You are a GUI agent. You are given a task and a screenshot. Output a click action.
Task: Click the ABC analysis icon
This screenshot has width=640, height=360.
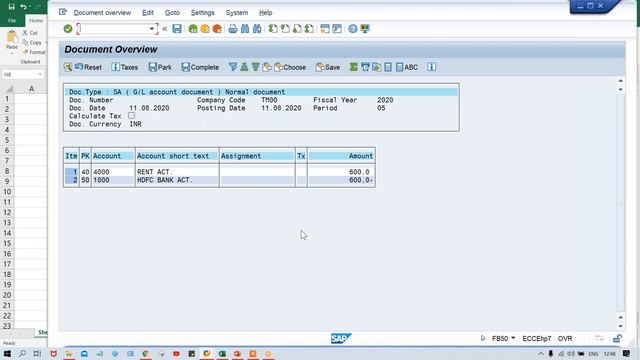[407, 67]
